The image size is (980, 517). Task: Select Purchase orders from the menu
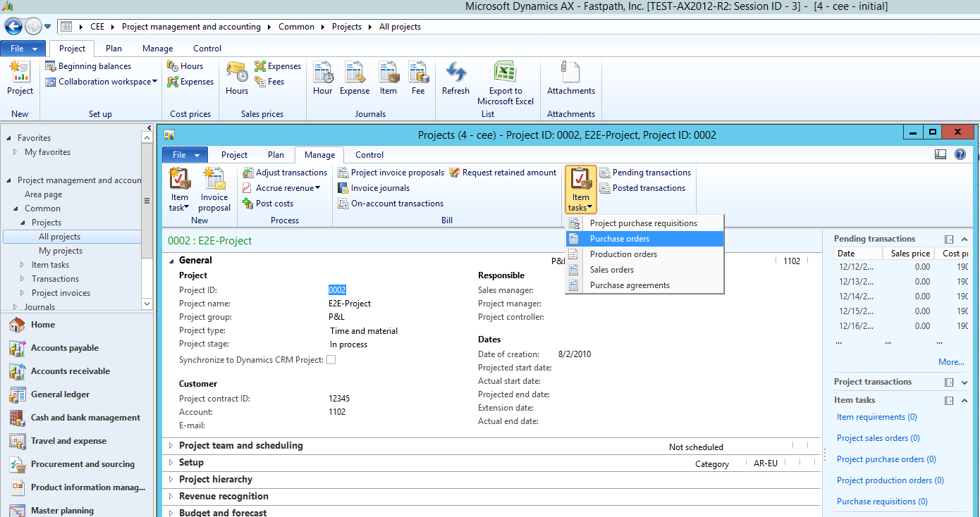[x=644, y=239]
